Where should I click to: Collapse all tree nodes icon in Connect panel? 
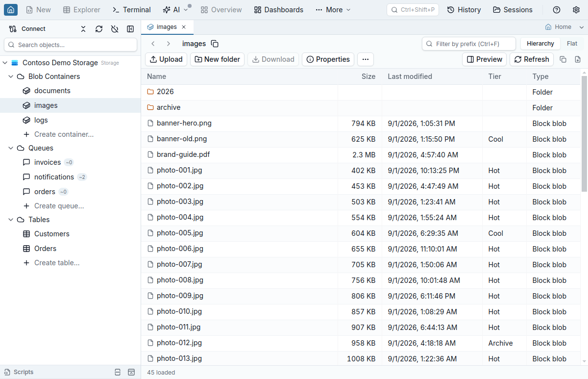[83, 29]
